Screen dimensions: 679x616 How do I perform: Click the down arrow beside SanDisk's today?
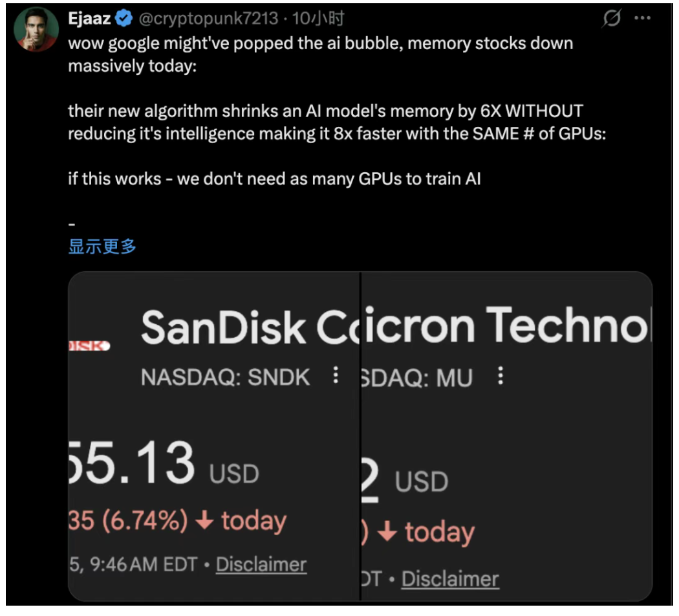204,522
